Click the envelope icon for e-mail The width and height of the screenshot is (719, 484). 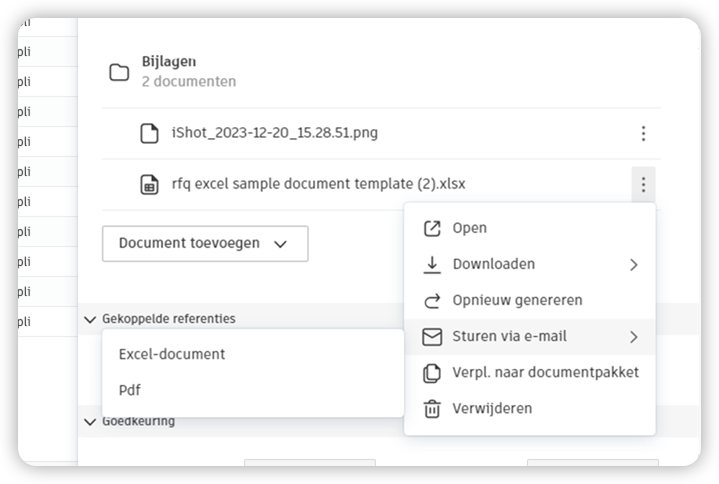click(x=432, y=337)
